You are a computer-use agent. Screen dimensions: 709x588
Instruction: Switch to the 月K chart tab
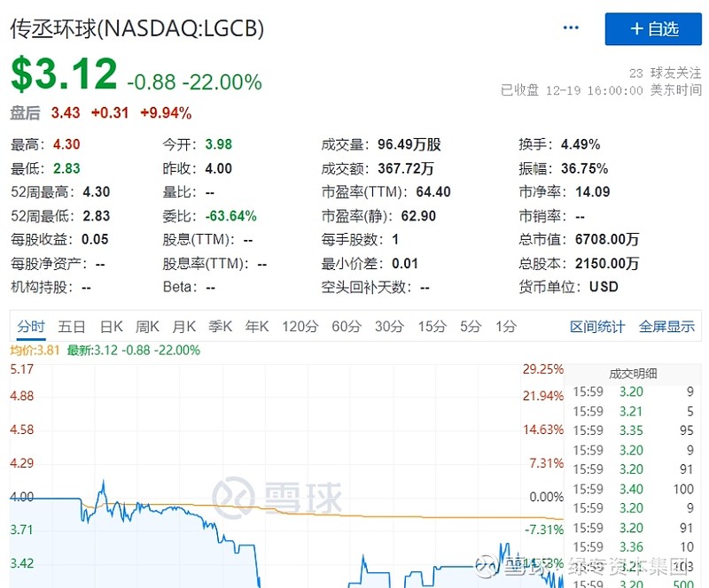coord(184,326)
